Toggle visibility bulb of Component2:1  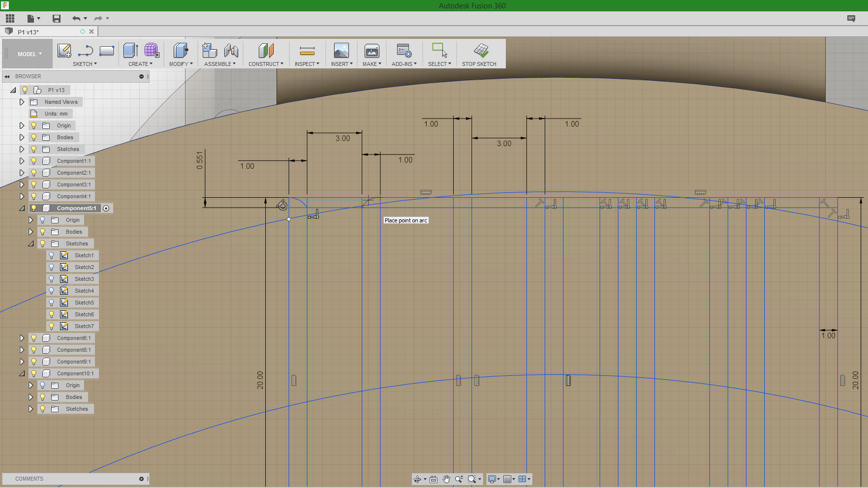34,173
